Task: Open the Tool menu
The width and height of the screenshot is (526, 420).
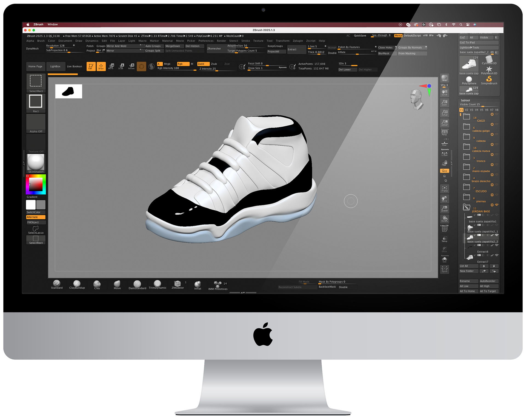Action: [x=270, y=41]
